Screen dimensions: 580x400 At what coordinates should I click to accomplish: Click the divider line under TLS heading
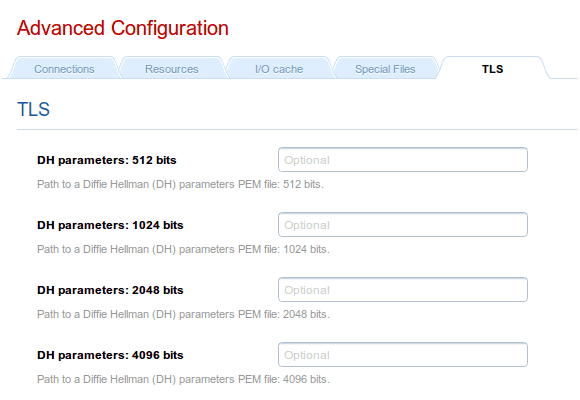pos(297,130)
